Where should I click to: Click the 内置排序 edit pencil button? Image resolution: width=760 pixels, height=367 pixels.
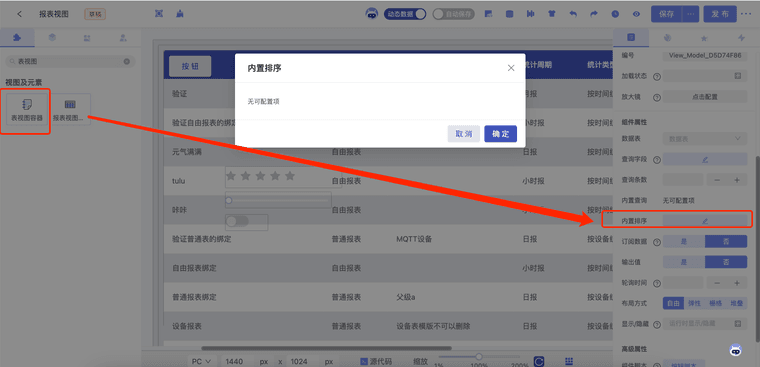click(x=705, y=221)
